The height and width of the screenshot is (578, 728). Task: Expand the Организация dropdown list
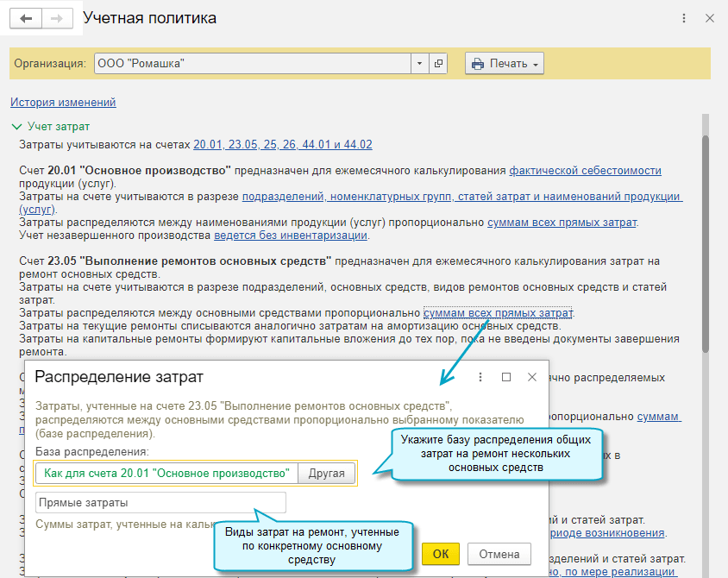click(419, 64)
